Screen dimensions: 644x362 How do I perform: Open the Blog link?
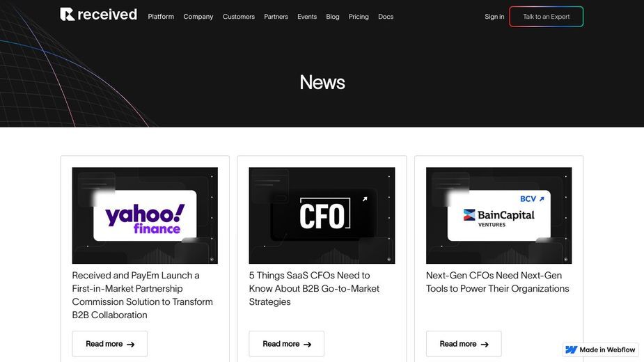click(333, 17)
